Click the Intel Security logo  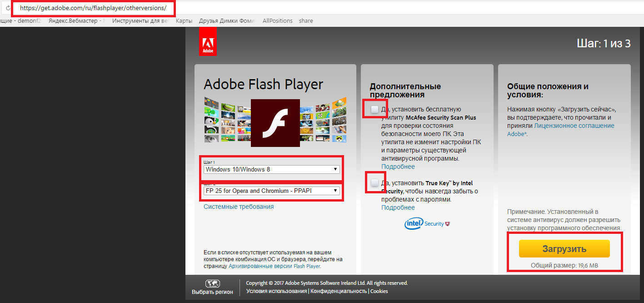pos(427,224)
